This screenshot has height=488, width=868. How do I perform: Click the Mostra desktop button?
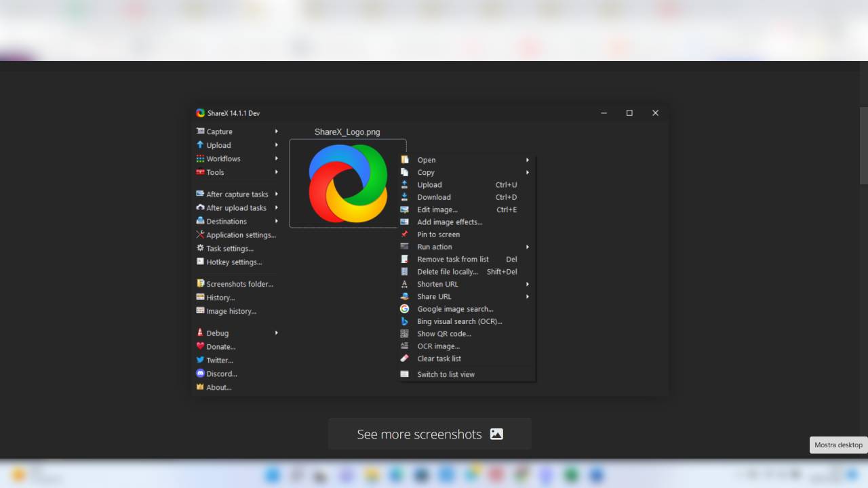pyautogui.click(x=838, y=445)
